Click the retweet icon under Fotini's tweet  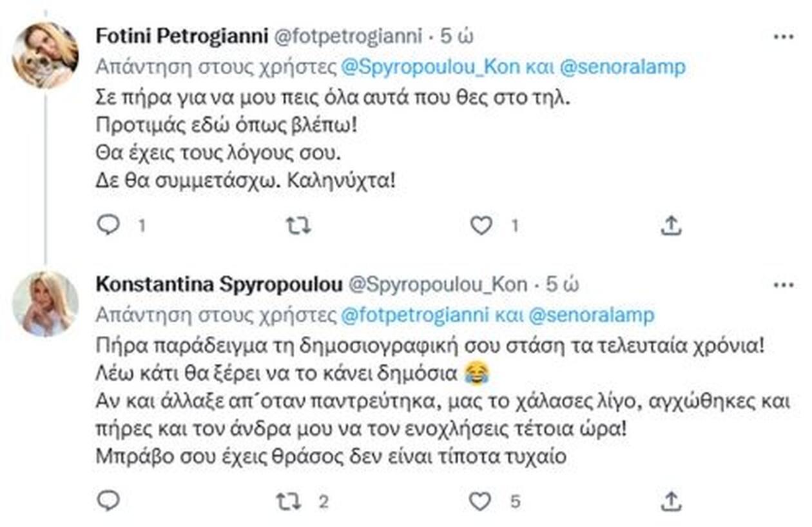pyautogui.click(x=297, y=226)
